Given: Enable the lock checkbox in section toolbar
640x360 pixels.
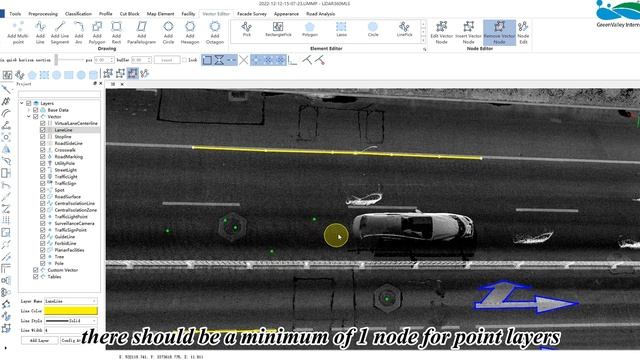Looking at the screenshot, I should (184, 60).
